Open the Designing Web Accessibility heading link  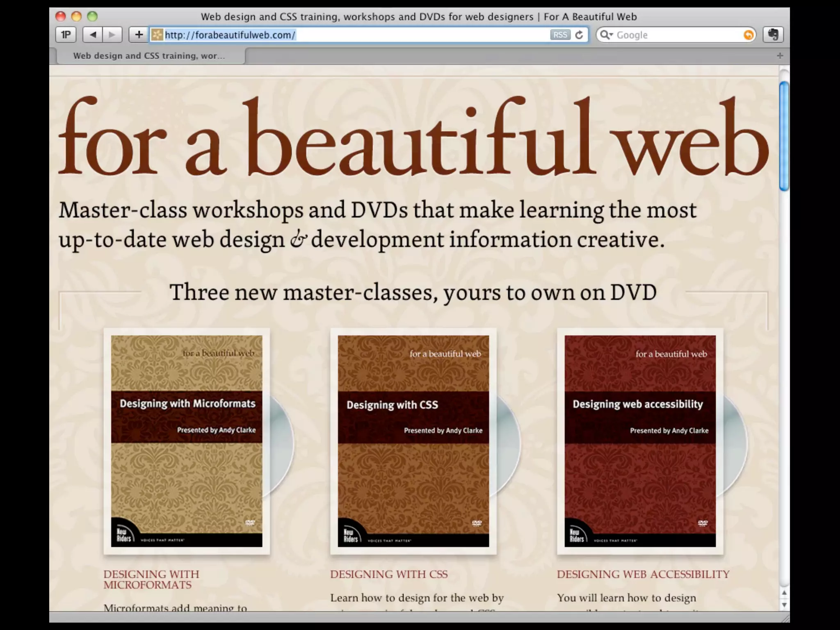click(x=643, y=574)
